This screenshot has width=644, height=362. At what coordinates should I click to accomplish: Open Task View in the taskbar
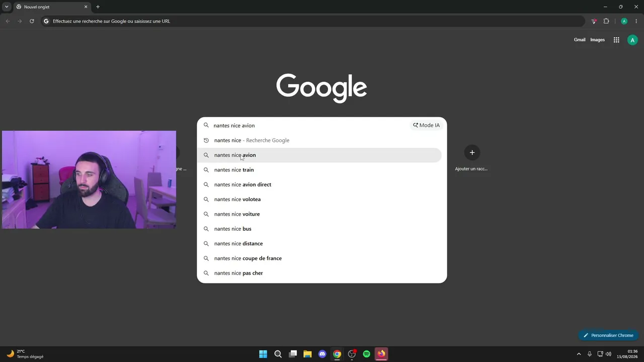click(293, 354)
